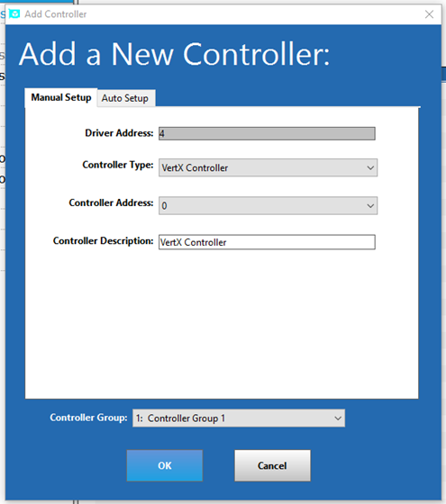Click the greyed Driver Address field
This screenshot has width=446, height=504.
click(267, 133)
